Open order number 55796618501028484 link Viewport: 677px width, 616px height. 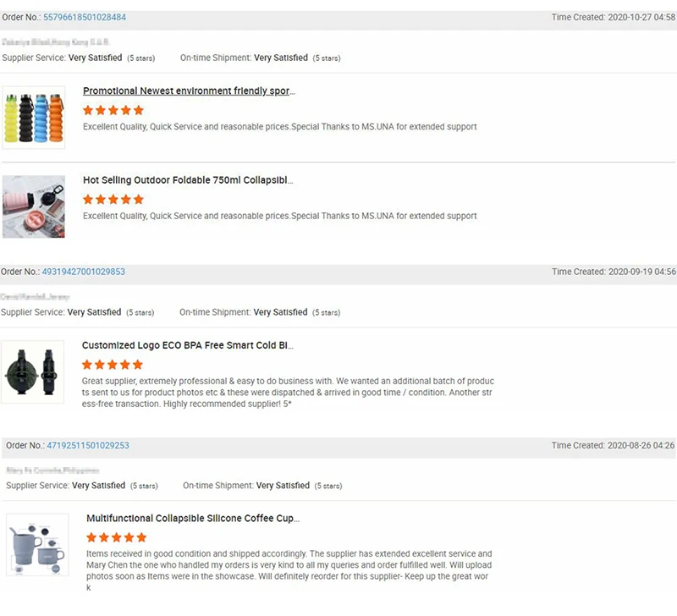(85, 17)
